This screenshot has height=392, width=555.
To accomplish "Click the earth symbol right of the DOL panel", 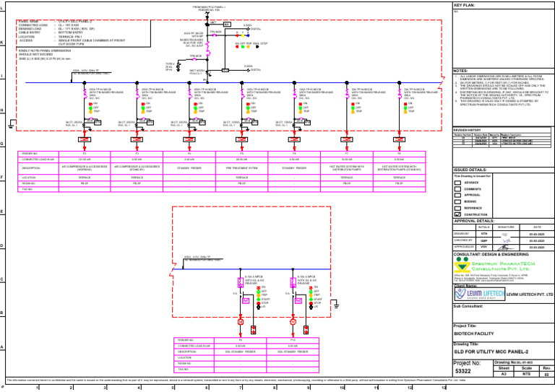I will tap(336, 304).
